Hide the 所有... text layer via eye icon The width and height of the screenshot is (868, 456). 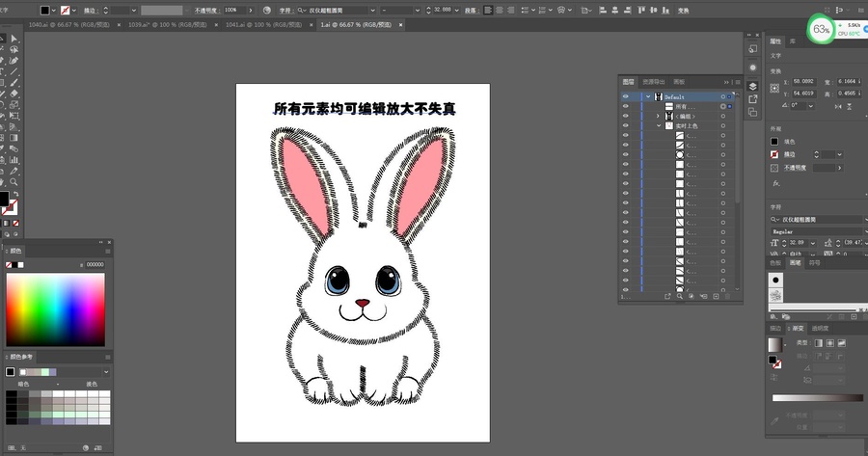626,106
